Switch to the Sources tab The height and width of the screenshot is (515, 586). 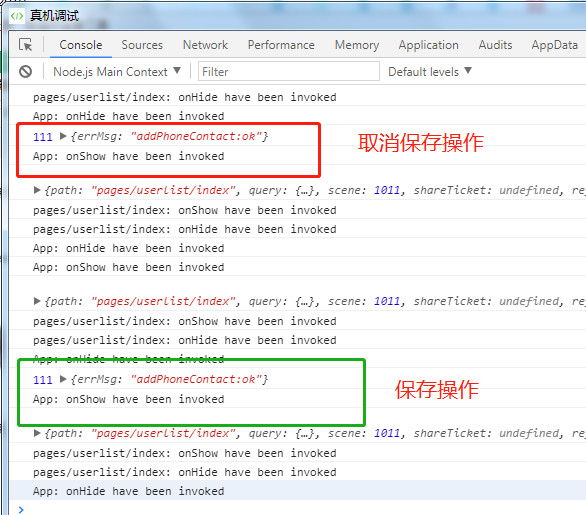[142, 45]
